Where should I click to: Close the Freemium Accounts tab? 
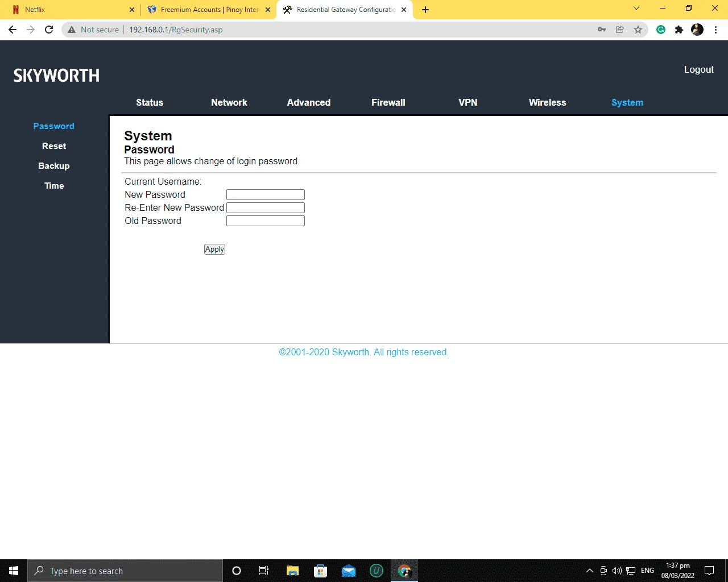[x=268, y=10]
